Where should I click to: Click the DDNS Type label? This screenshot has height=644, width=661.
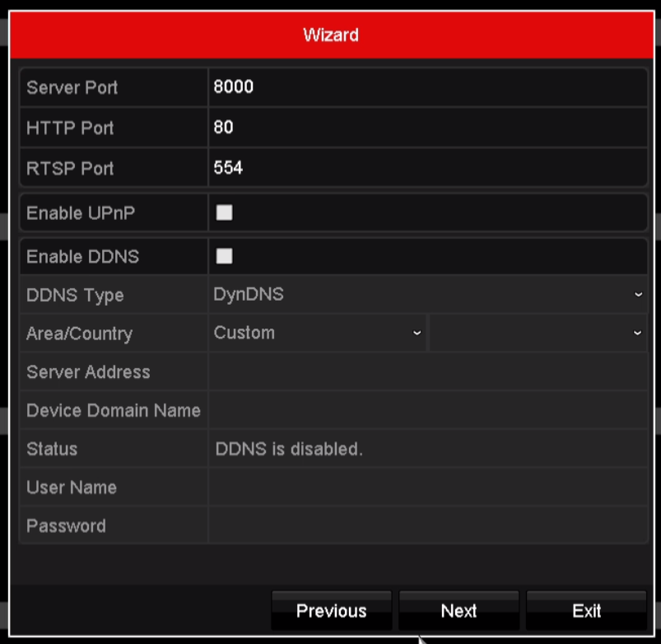[x=75, y=295]
